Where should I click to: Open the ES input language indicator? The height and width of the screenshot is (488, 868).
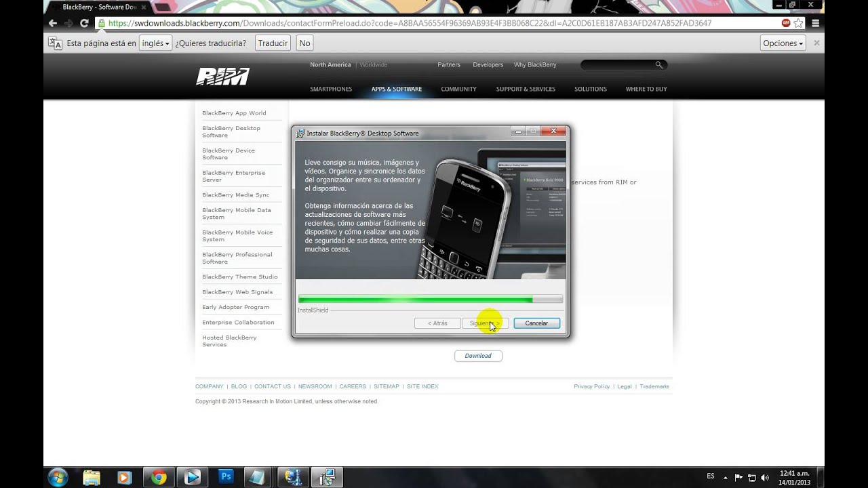coord(711,476)
